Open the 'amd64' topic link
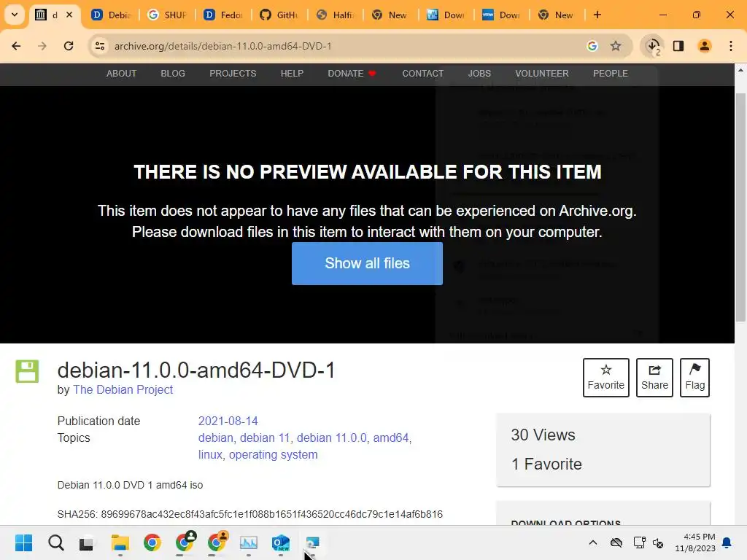Image resolution: width=747 pixels, height=560 pixels. [x=391, y=437]
